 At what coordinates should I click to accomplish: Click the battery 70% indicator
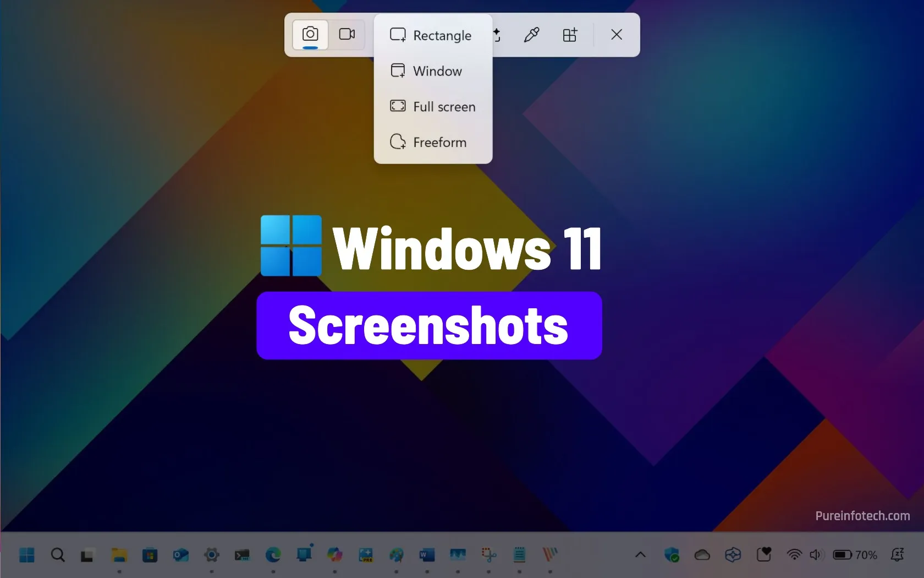click(x=855, y=555)
